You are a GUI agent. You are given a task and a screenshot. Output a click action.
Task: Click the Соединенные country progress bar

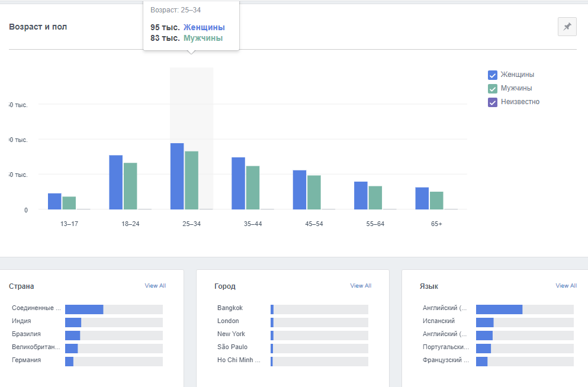point(114,309)
